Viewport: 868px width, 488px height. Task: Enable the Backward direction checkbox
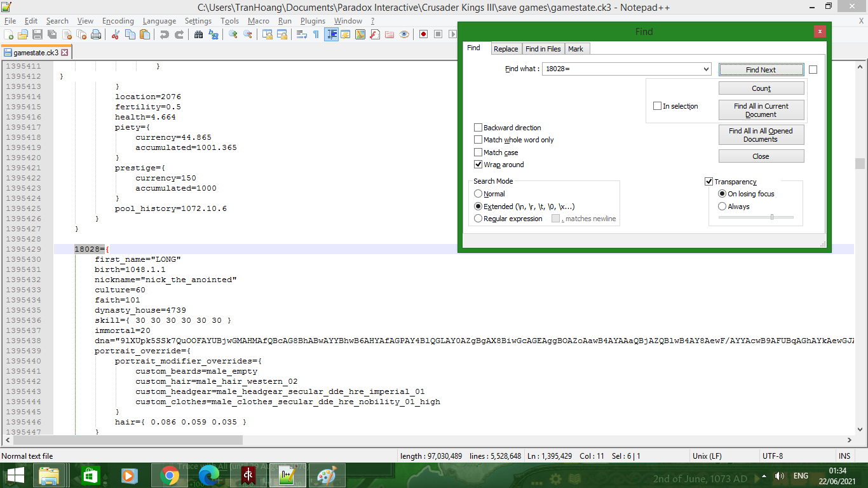point(478,128)
